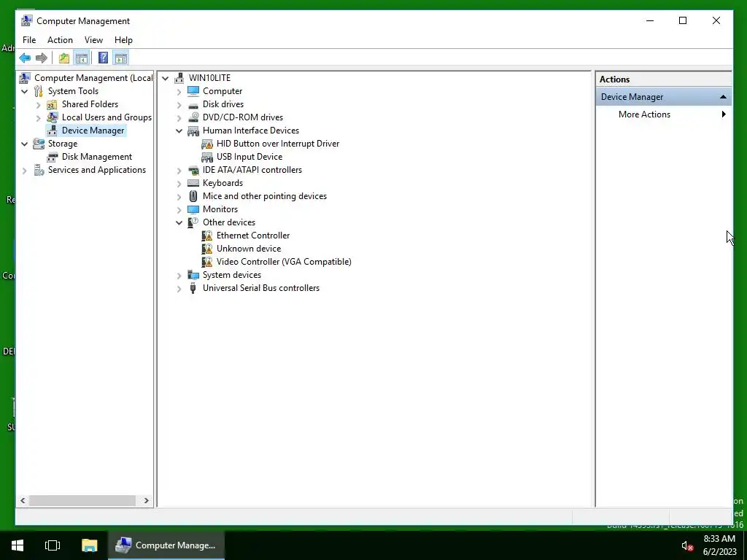Expand the System devices category
This screenshot has width=747, height=560.
pos(179,275)
